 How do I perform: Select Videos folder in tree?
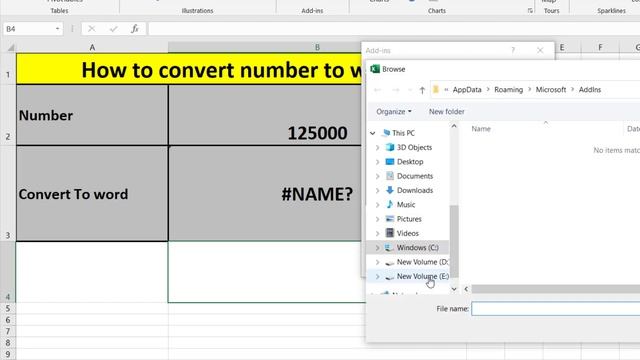[408, 233]
